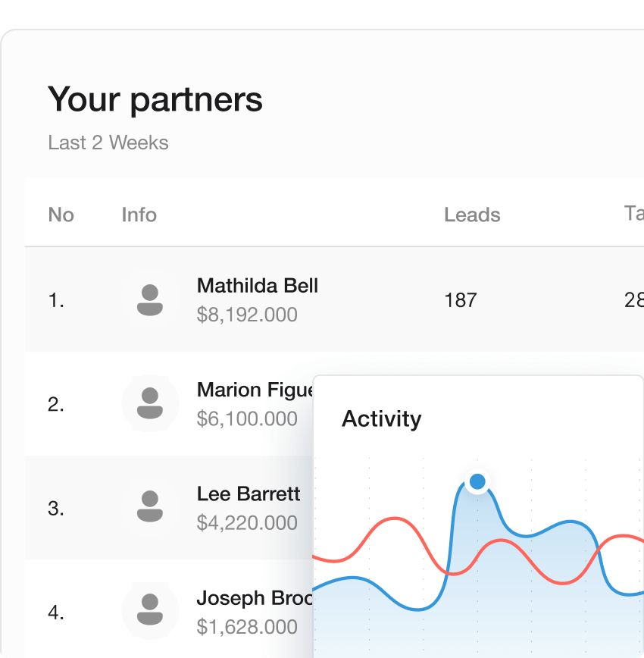Image resolution: width=644 pixels, height=658 pixels.
Task: Click the $6,100.000 amount
Action: [x=246, y=418]
